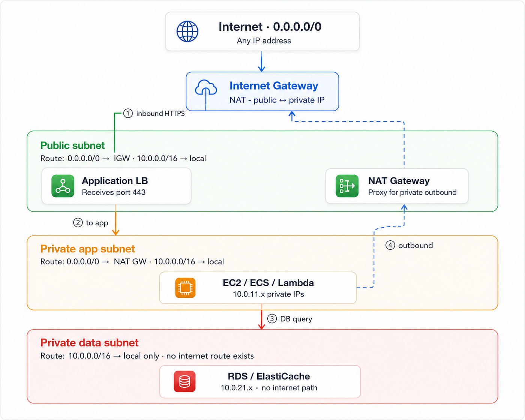This screenshot has width=525, height=420.
Task: Click the red RDS database icon
Action: point(184,381)
